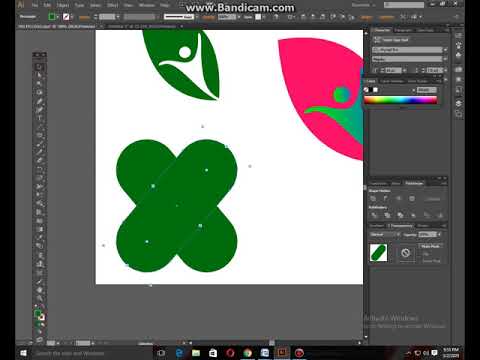Click the Exclude shape mode icon

[412, 199]
